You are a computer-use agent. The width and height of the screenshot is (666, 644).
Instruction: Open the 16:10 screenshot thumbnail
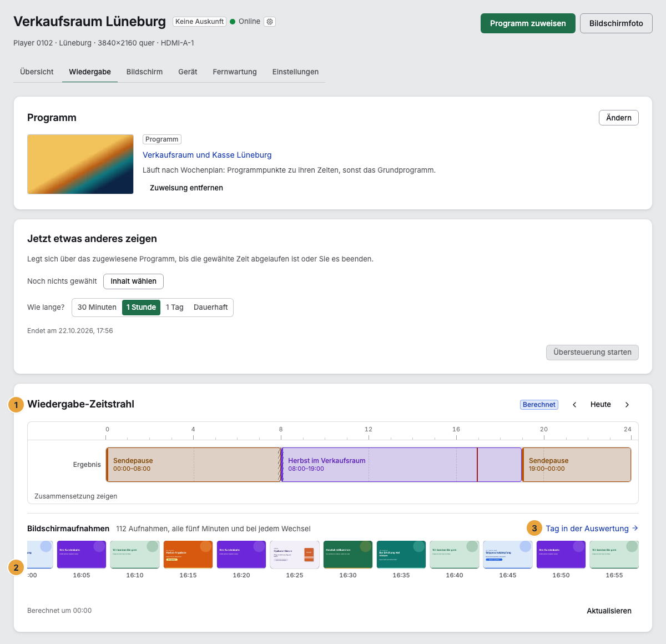tap(135, 555)
